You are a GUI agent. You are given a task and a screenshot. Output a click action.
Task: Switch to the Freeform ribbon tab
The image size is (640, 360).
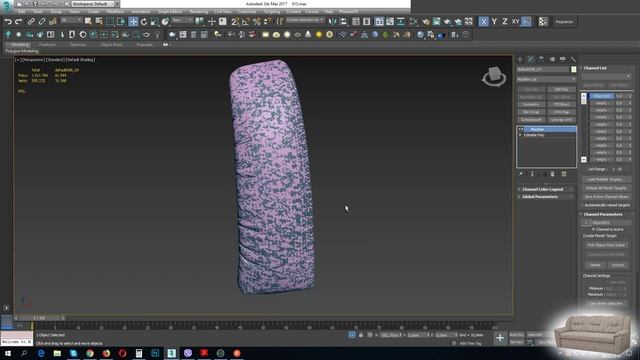[47, 44]
